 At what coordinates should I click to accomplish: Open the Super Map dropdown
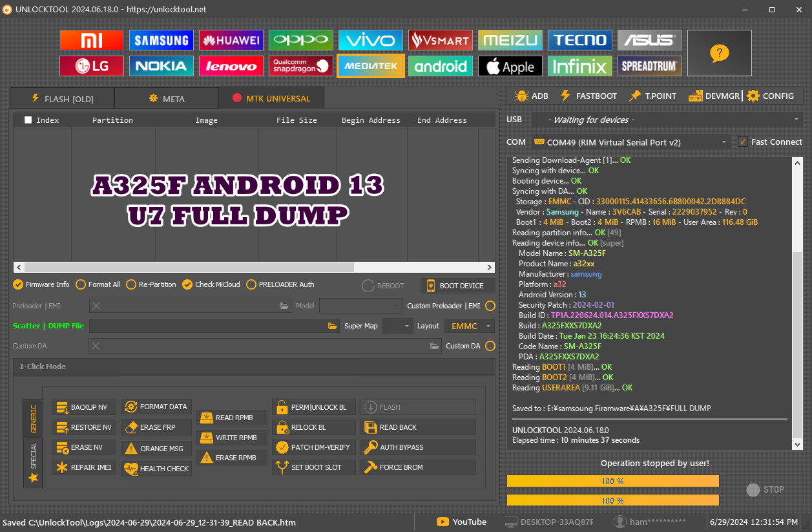tap(397, 326)
